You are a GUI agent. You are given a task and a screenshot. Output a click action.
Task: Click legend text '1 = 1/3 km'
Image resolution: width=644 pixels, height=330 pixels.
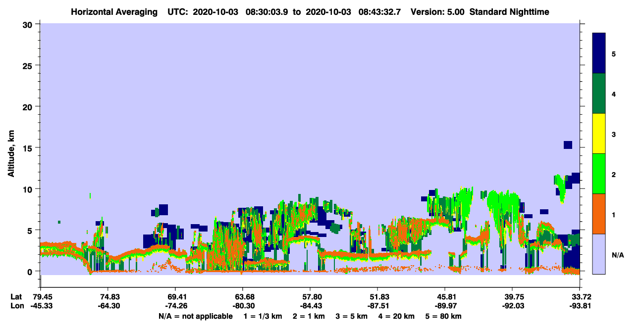point(263,316)
